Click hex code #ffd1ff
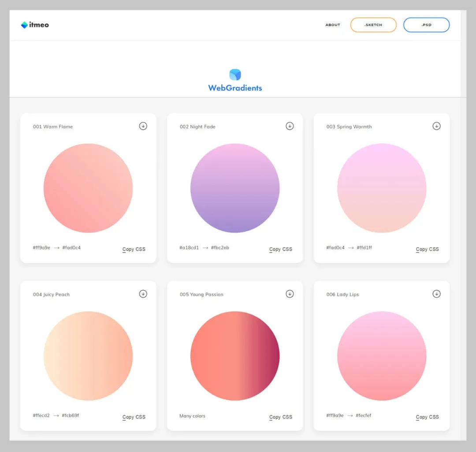 [x=364, y=247]
